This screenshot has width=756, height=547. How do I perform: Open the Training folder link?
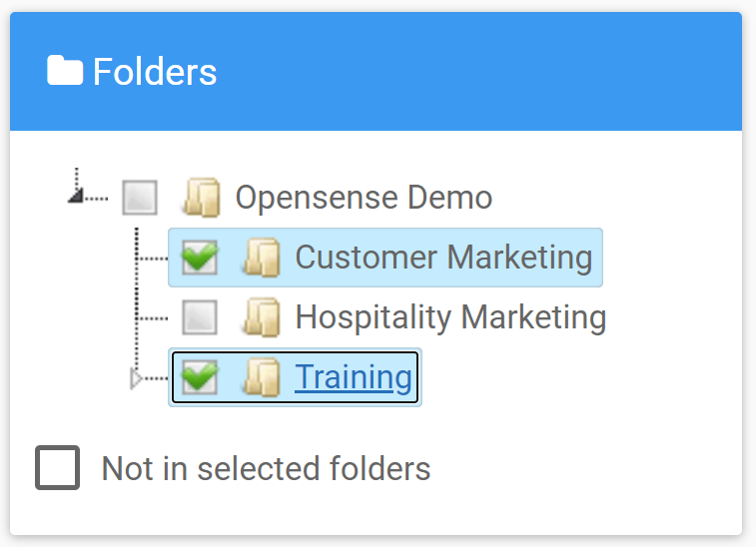tap(353, 377)
